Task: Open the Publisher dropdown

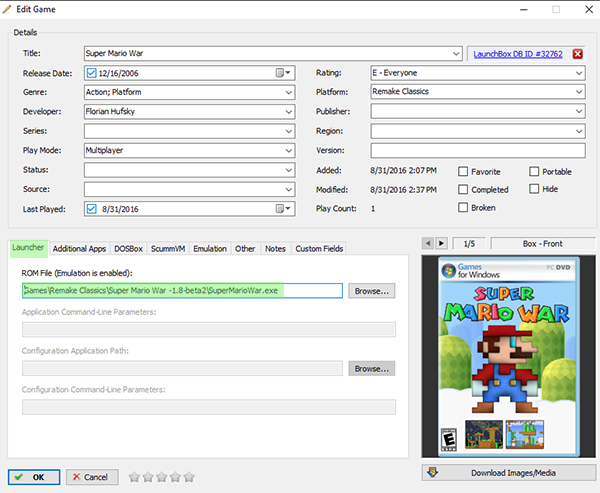Action: (x=579, y=111)
